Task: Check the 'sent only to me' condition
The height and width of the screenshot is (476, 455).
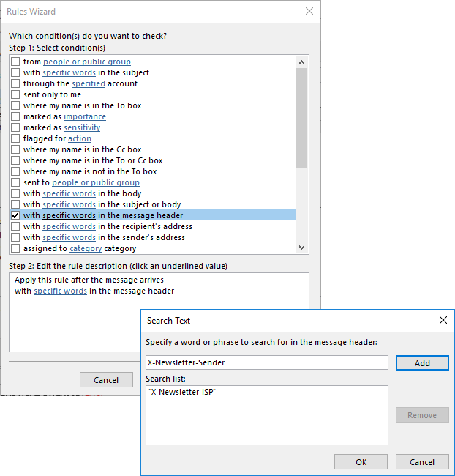Action: 15,94
